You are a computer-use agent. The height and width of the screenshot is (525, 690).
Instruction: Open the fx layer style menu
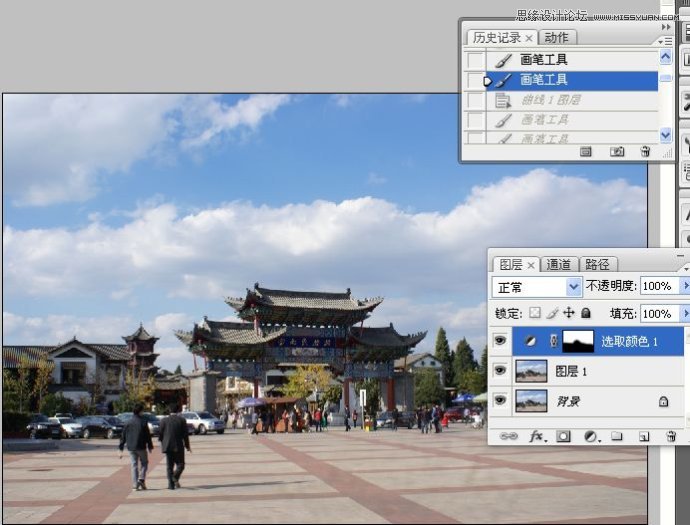[537, 437]
